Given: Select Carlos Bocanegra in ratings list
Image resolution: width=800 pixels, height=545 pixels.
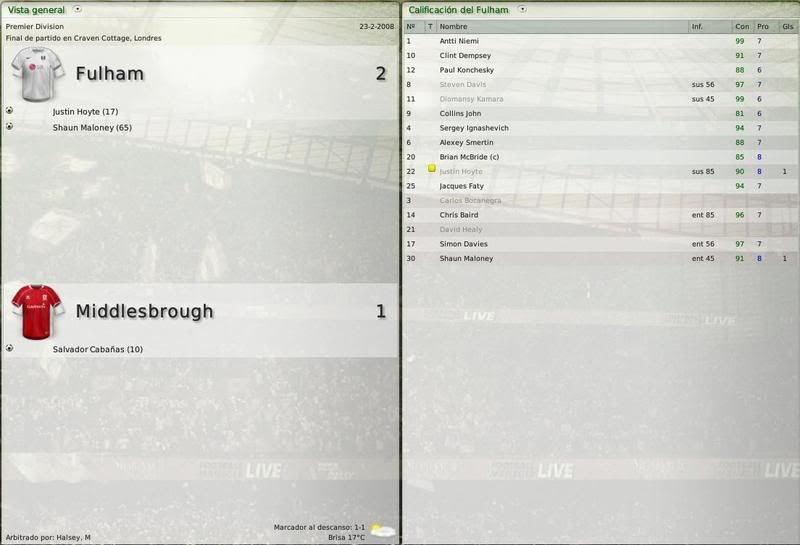Looking at the screenshot, I should [470, 201].
